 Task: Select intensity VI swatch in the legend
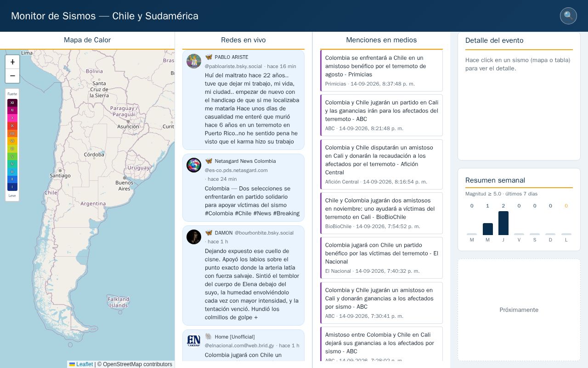tap(12, 149)
